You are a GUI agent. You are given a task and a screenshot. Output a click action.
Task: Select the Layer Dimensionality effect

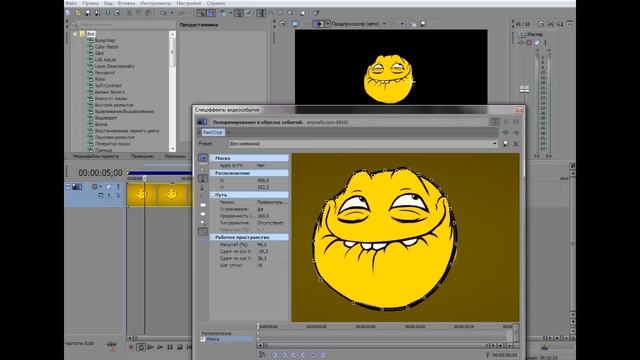click(x=114, y=66)
